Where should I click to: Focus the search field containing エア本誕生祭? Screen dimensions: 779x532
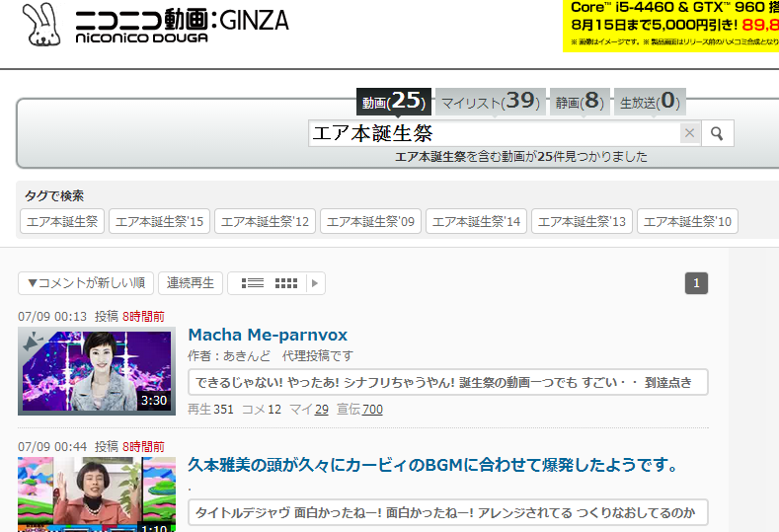point(494,133)
